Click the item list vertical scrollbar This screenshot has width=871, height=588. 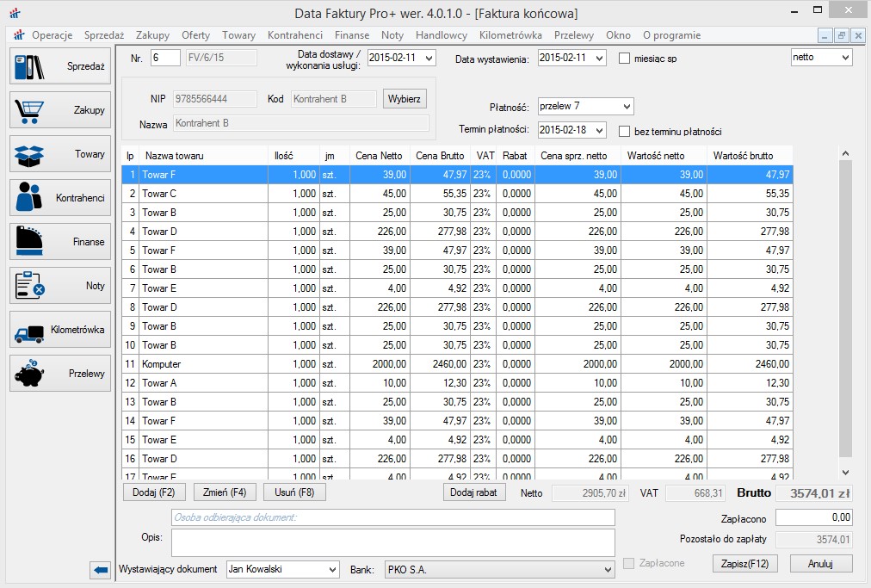point(844,310)
